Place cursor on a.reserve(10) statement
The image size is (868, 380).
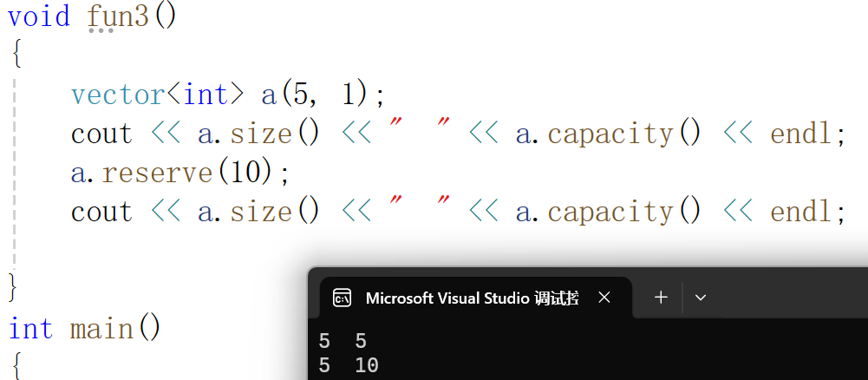point(180,173)
